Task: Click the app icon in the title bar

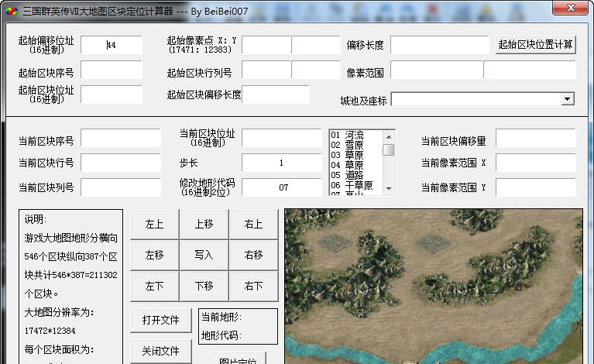Action: coord(12,11)
